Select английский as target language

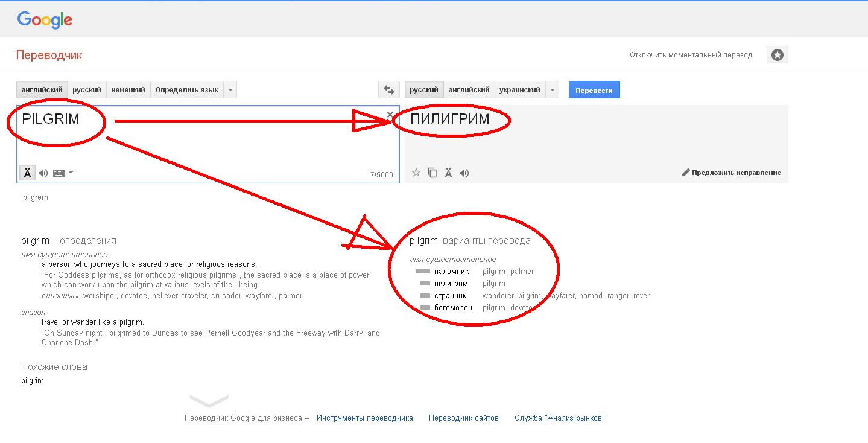(x=469, y=90)
